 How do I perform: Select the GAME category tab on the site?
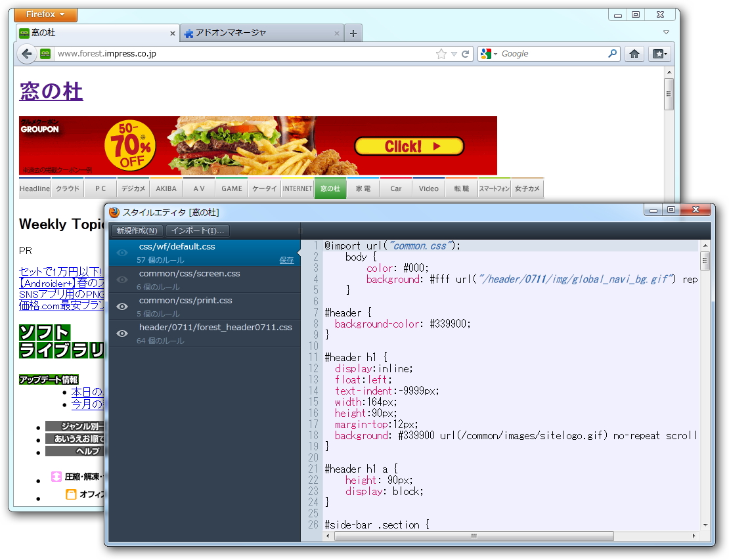231,188
